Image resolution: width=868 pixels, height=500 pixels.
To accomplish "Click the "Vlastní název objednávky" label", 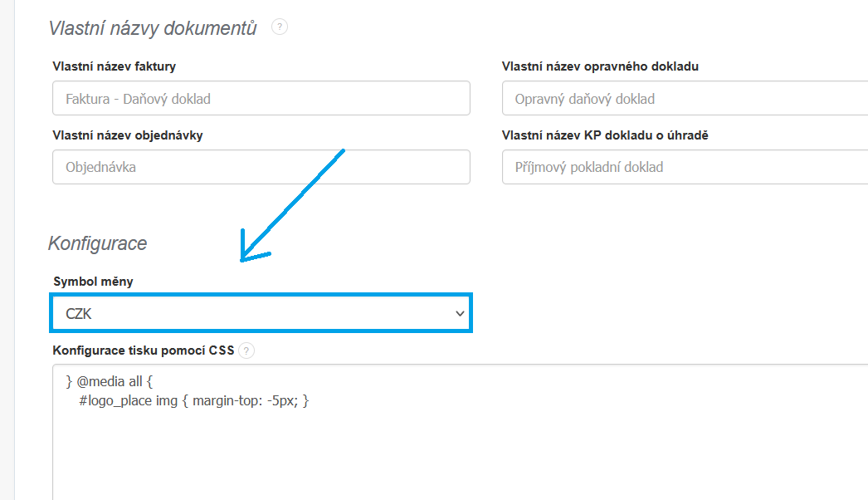I will click(x=128, y=135).
